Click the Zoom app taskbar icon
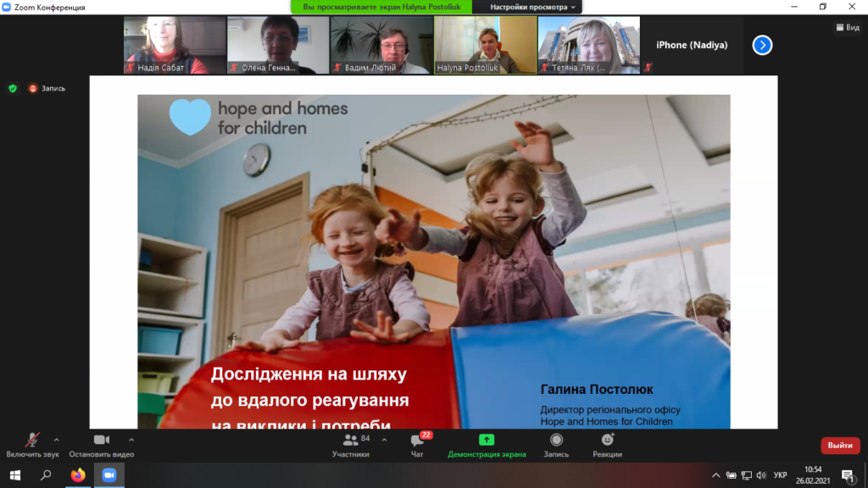This screenshot has width=868, height=488. tap(108, 475)
